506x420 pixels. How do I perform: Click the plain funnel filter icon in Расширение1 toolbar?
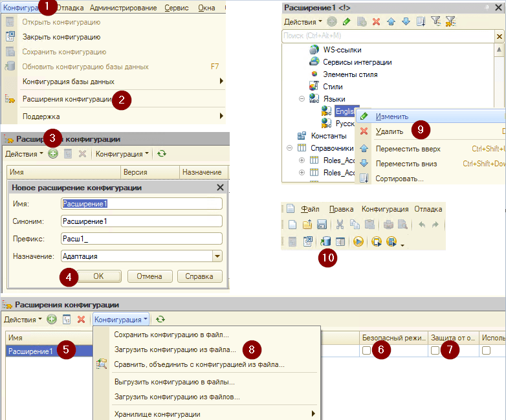[x=435, y=21]
